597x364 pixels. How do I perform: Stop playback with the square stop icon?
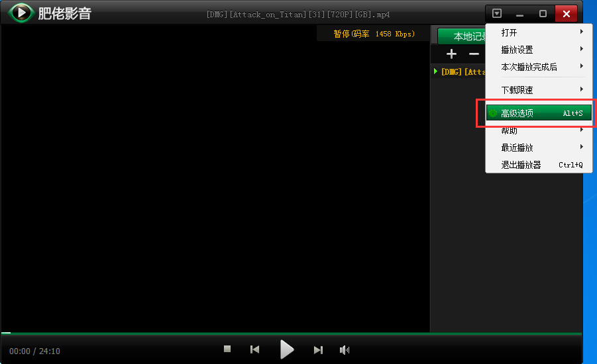tap(227, 349)
